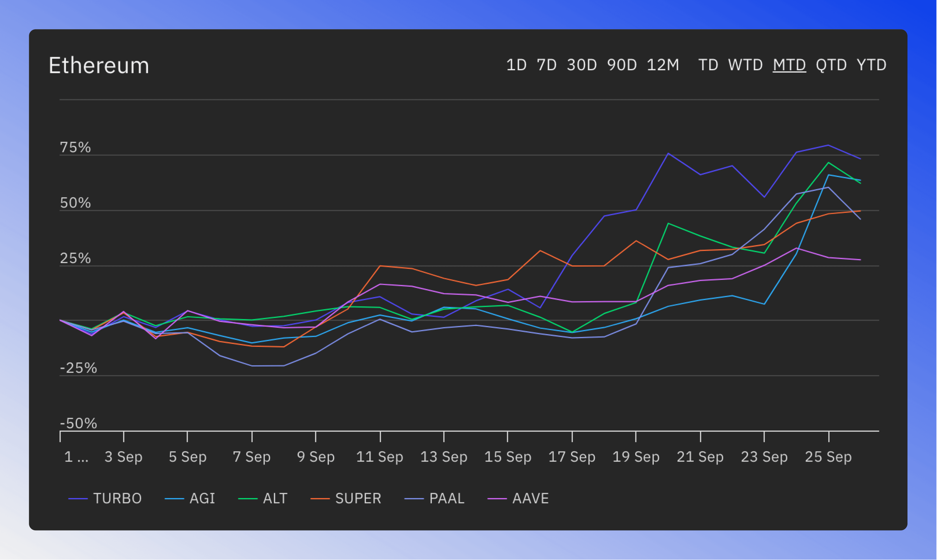Click the 15 Sep axis label
937x560 pixels.
[508, 457]
